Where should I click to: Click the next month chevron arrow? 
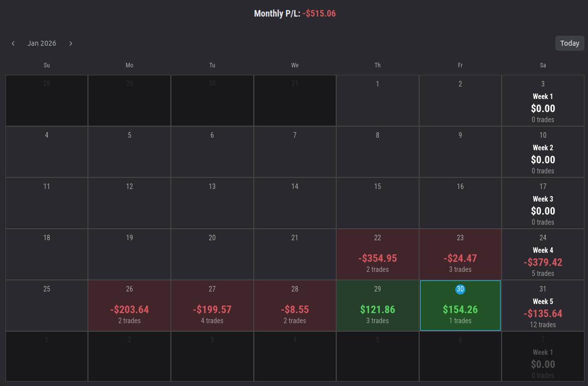[x=71, y=43]
